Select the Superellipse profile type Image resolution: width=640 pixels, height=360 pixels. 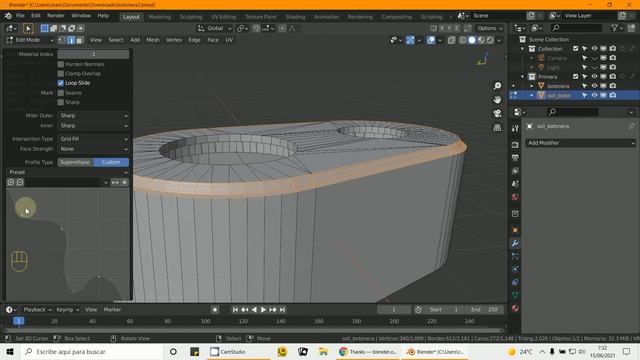click(x=76, y=162)
